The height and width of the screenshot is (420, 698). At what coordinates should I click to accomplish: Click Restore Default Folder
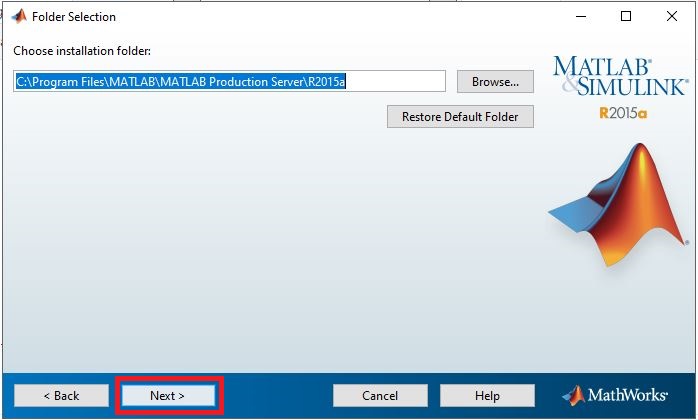point(460,117)
